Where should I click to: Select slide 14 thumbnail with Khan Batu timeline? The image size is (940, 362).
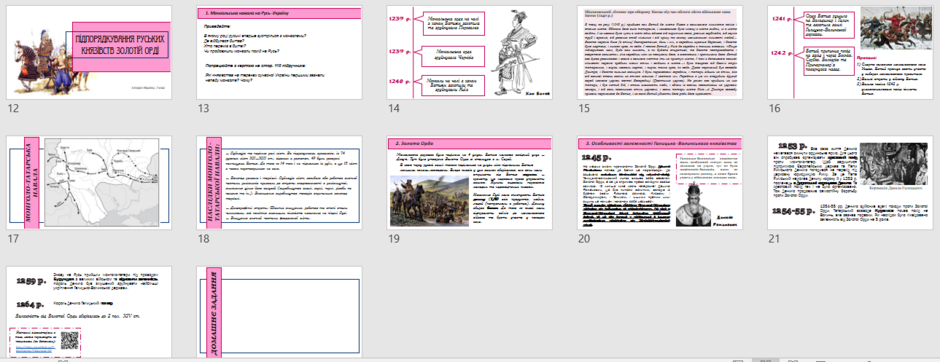(x=469, y=52)
